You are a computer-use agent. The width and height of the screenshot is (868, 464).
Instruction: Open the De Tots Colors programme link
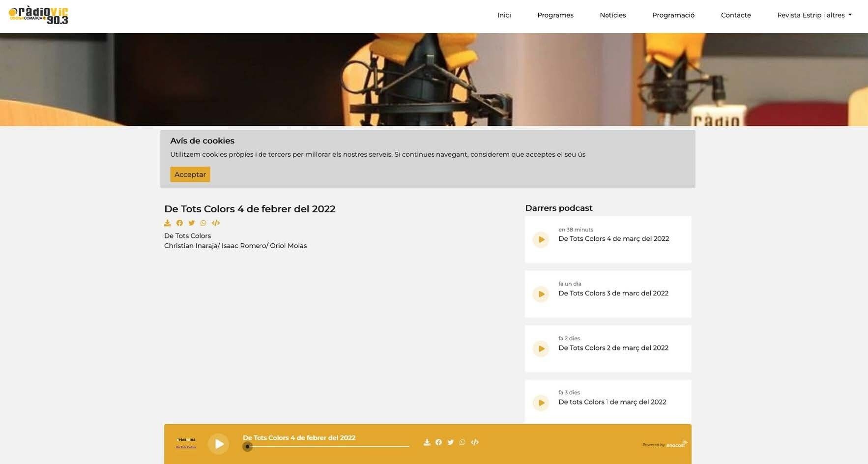click(x=187, y=236)
